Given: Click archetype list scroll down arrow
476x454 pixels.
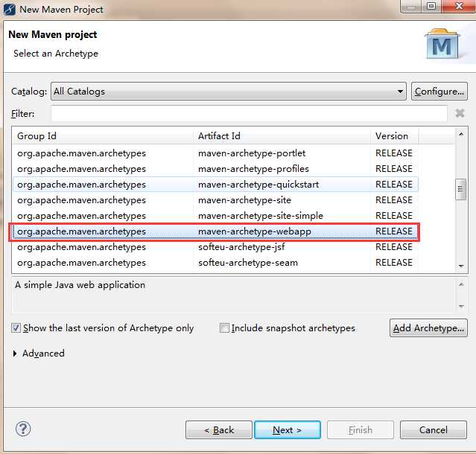Looking at the screenshot, I should coord(461,266).
